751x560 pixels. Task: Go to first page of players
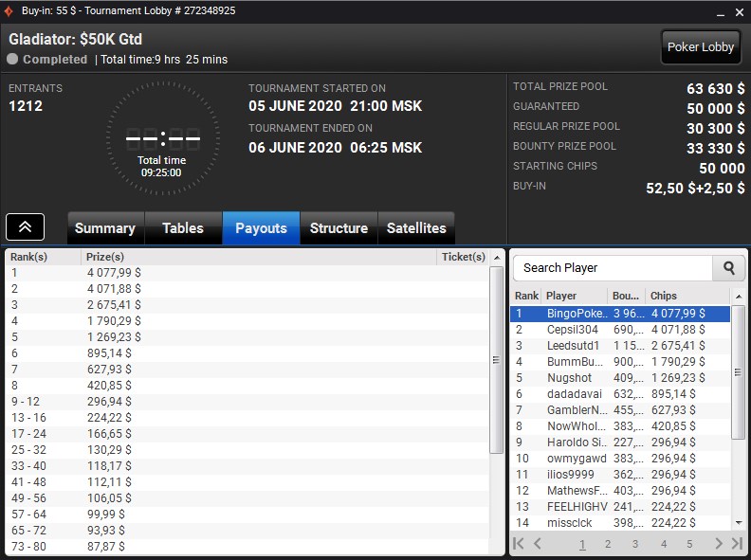(x=519, y=544)
